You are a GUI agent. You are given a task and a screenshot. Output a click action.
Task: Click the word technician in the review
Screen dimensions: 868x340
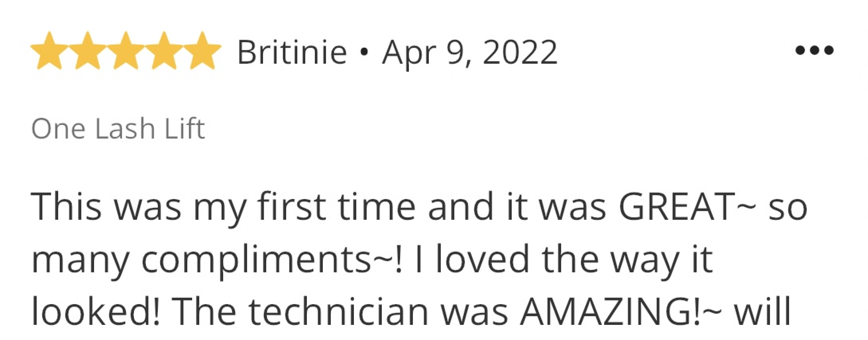[339, 311]
